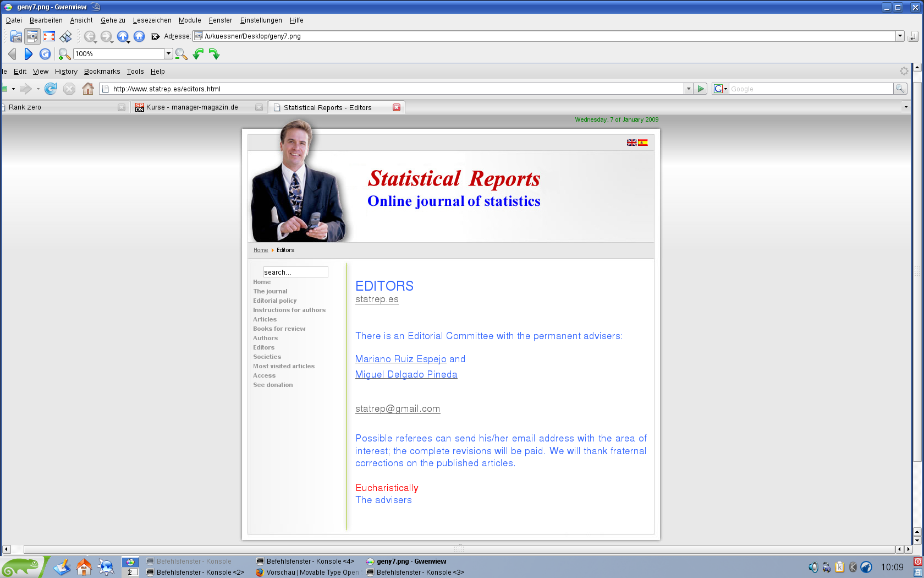Screen dimensions: 924x578
Task: Rotate image left with green arrow
Action: pyautogui.click(x=198, y=54)
